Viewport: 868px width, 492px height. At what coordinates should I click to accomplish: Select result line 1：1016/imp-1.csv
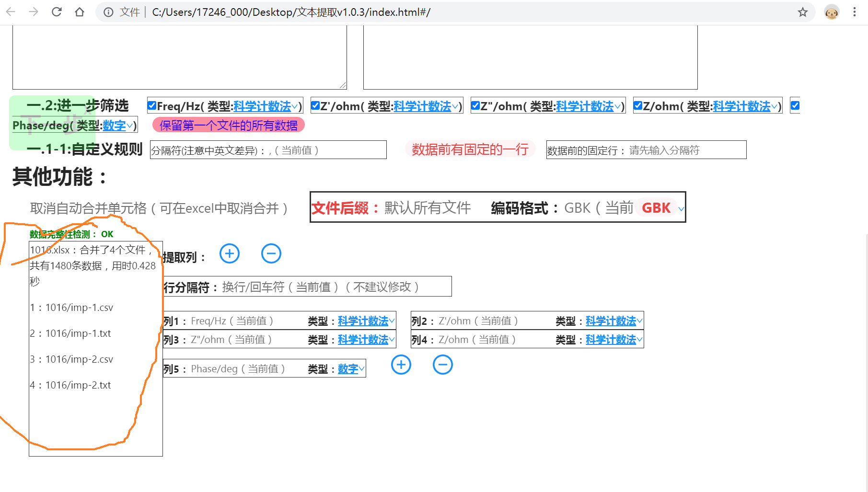click(72, 308)
